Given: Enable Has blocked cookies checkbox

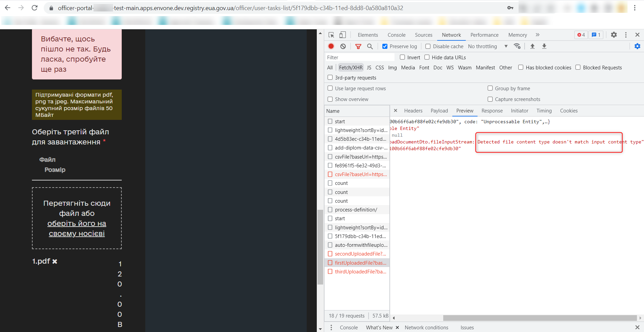Looking at the screenshot, I should [521, 67].
